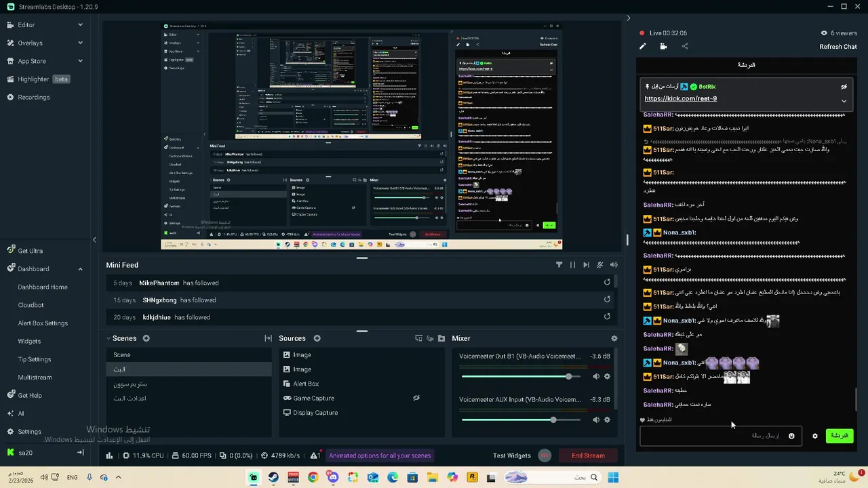Replay SHNgxbong follow alert
Image resolution: width=868 pixels, height=488 pixels.
(x=607, y=300)
